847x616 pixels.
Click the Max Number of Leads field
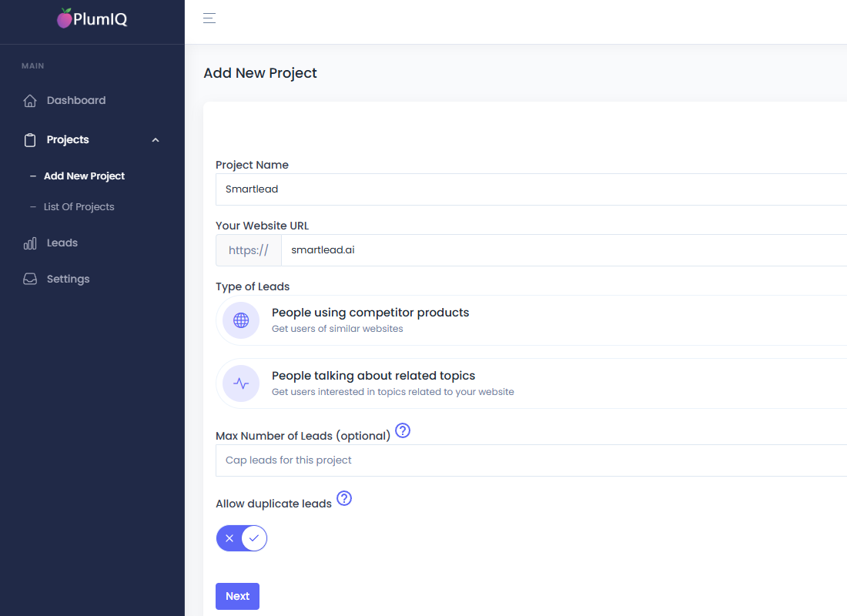(531, 460)
